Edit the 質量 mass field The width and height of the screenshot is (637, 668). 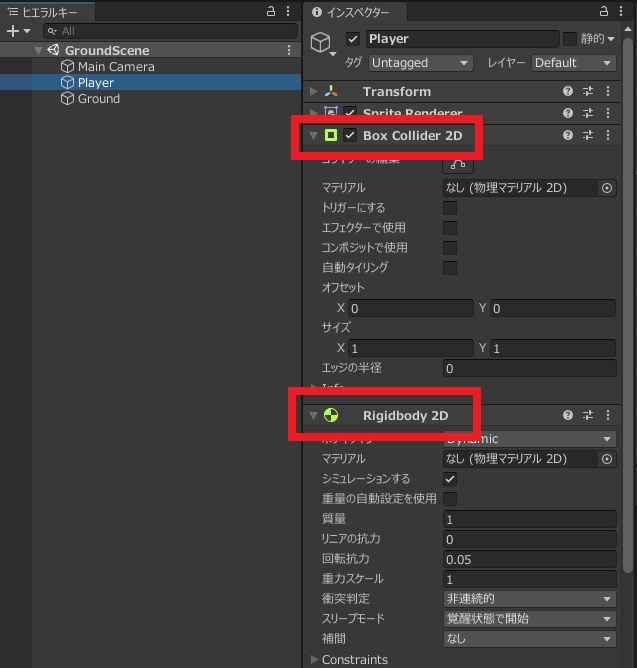click(530, 519)
